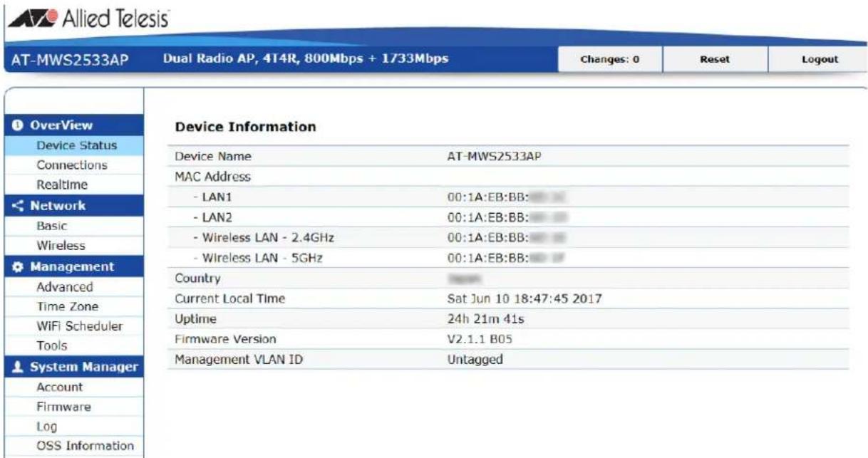Image resolution: width=868 pixels, height=458 pixels.
Task: Click the Current Local Time label
Action: (x=229, y=299)
